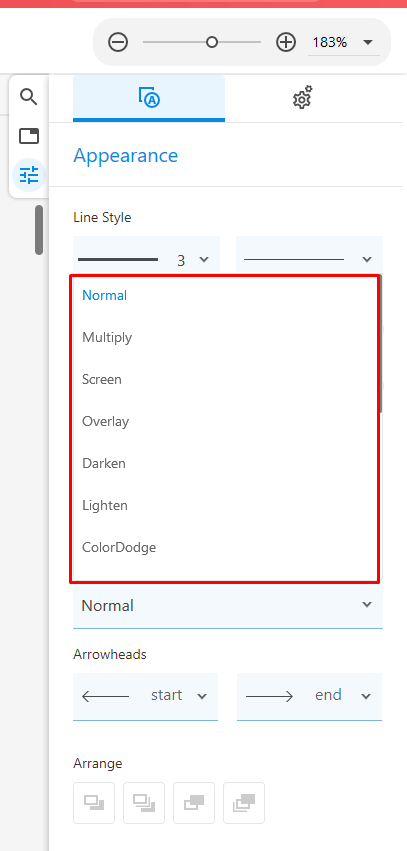The image size is (407, 851).
Task: Click the zoom slider handle
Action: pos(212,42)
